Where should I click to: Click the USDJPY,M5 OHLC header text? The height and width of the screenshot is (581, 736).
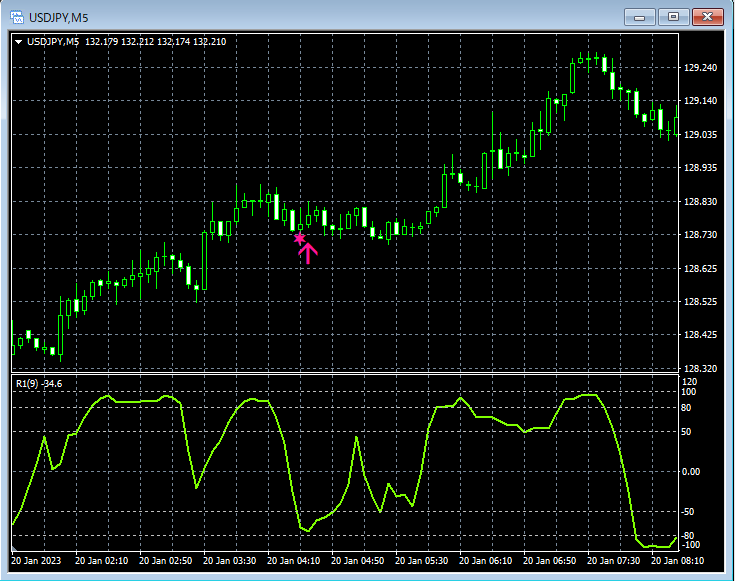126,42
